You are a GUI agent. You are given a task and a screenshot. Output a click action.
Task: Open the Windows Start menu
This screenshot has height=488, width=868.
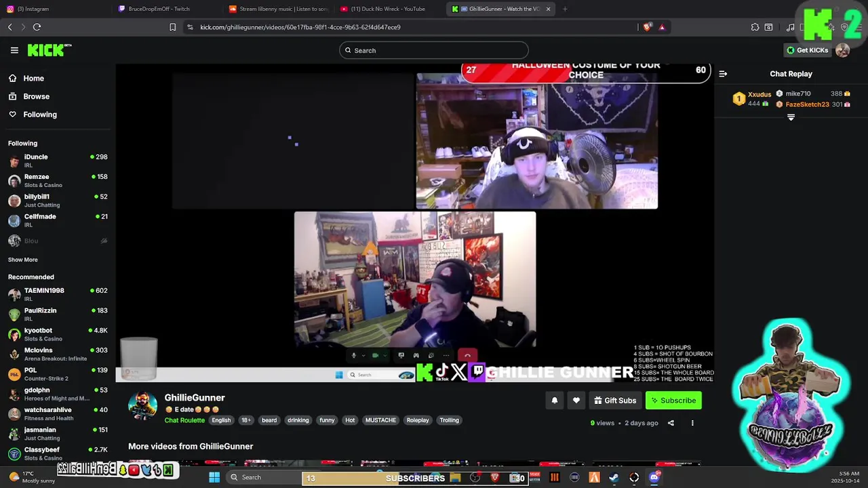pos(214,477)
